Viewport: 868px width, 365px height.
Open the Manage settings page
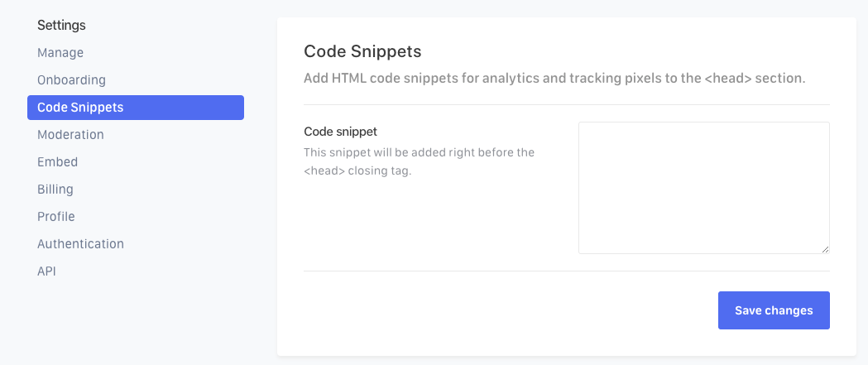tap(60, 53)
